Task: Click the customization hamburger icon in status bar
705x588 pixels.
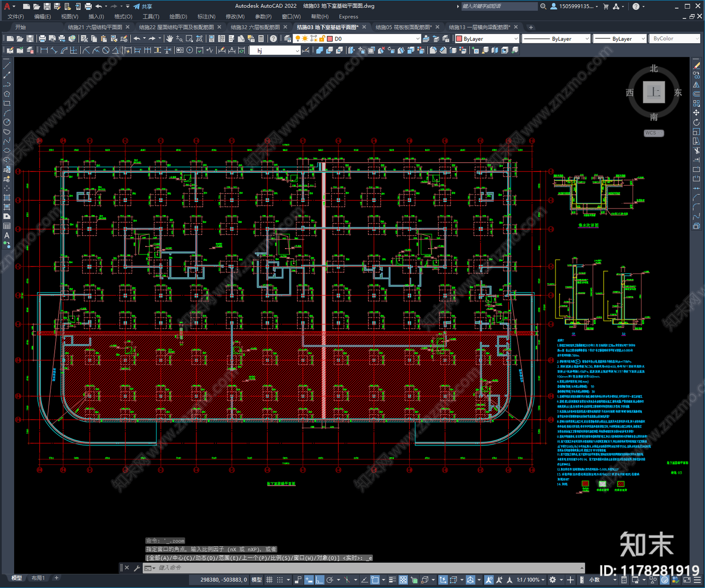Action: click(x=698, y=580)
